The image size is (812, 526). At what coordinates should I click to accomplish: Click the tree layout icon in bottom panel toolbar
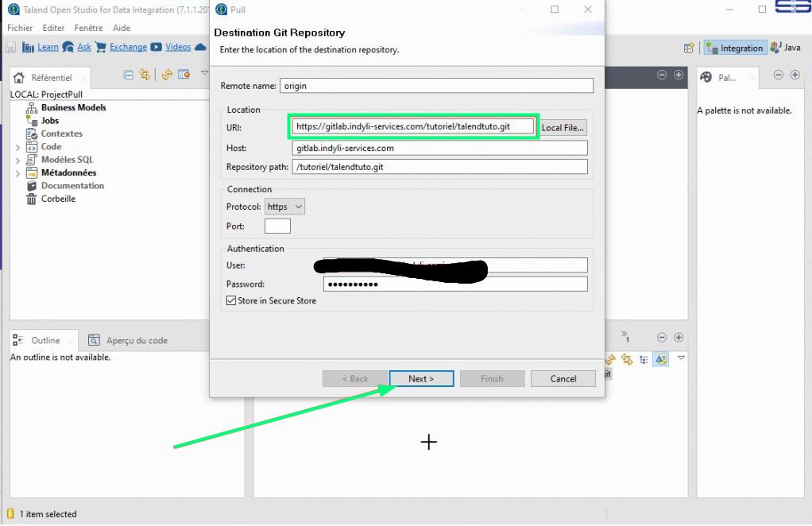pos(644,359)
